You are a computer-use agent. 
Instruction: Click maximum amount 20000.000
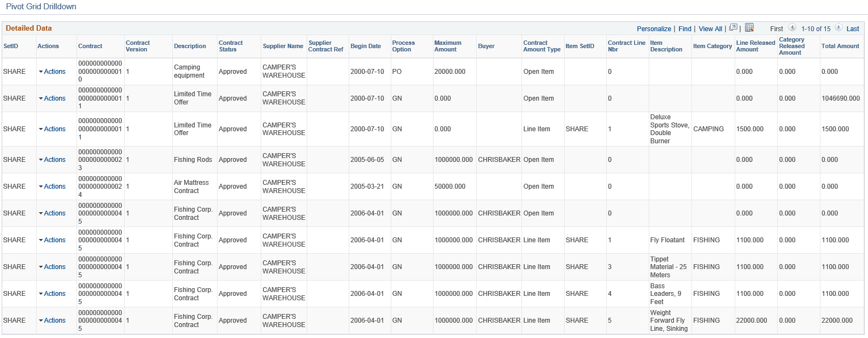coord(450,72)
